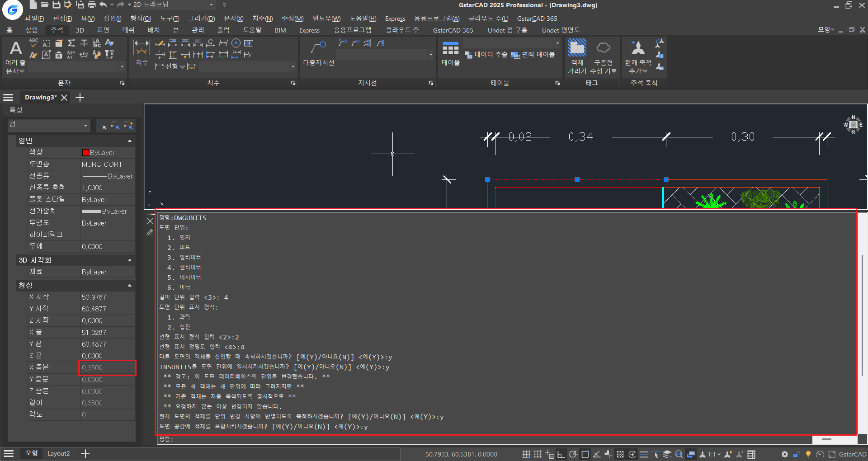Open the 파일(F) menu

click(x=34, y=19)
